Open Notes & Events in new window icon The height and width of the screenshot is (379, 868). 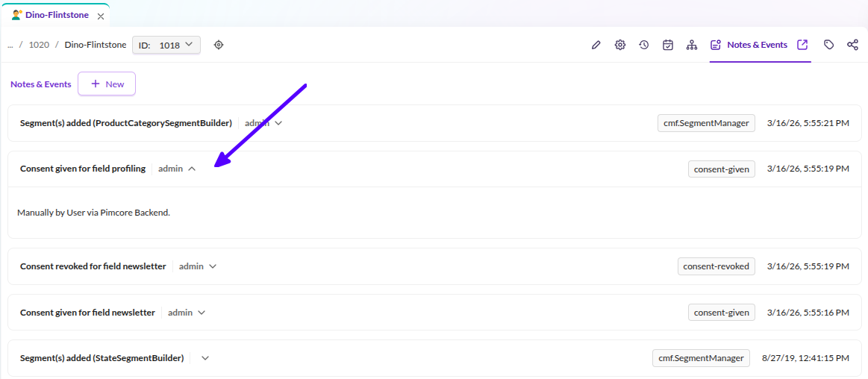[x=802, y=45]
